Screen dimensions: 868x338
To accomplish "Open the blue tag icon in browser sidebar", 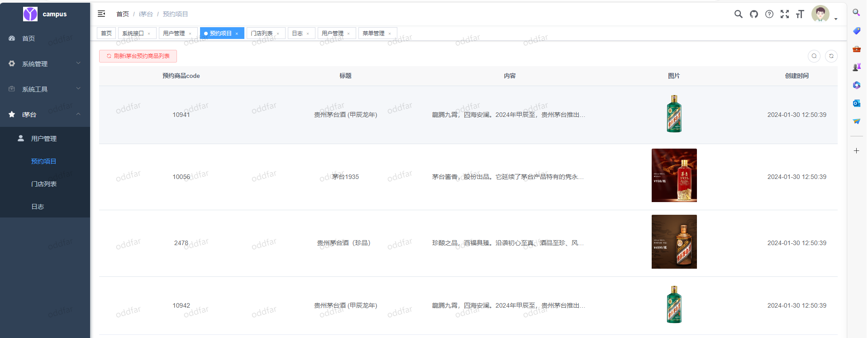I will pos(856,31).
